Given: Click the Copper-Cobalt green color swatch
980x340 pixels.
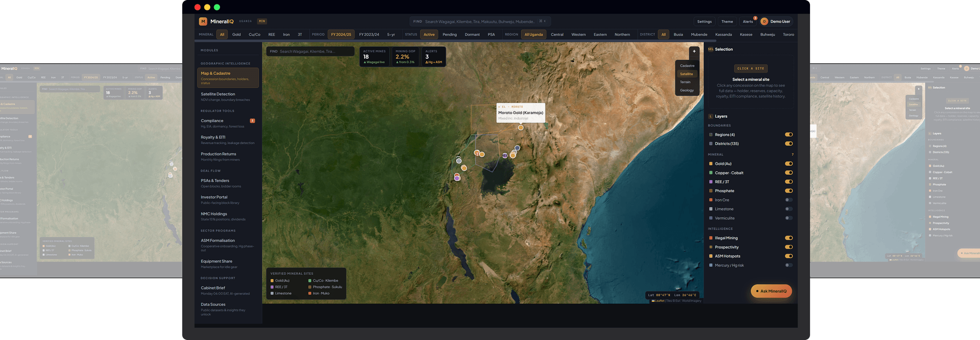Looking at the screenshot, I should [710, 173].
